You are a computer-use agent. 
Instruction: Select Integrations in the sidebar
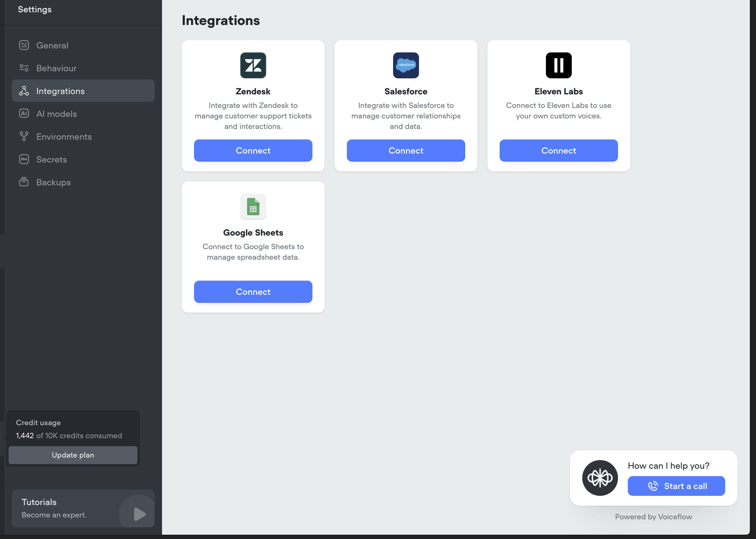tap(83, 91)
